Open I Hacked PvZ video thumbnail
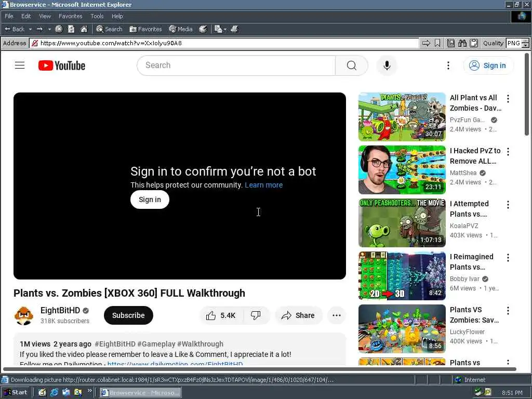The height and width of the screenshot is (399, 532). pos(402,170)
